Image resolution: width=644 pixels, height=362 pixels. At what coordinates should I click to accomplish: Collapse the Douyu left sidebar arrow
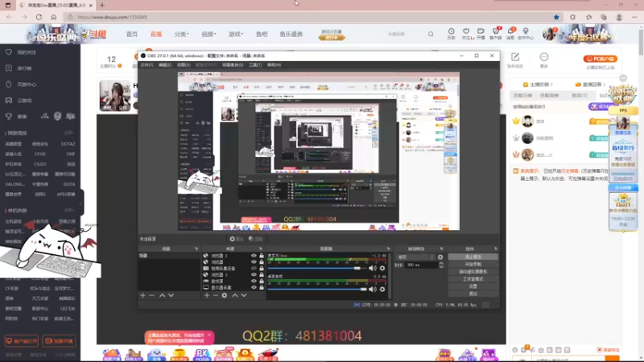(81, 203)
